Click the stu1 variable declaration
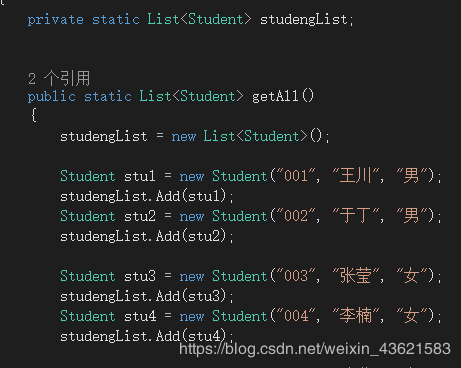The width and height of the screenshot is (461, 368). [140, 176]
